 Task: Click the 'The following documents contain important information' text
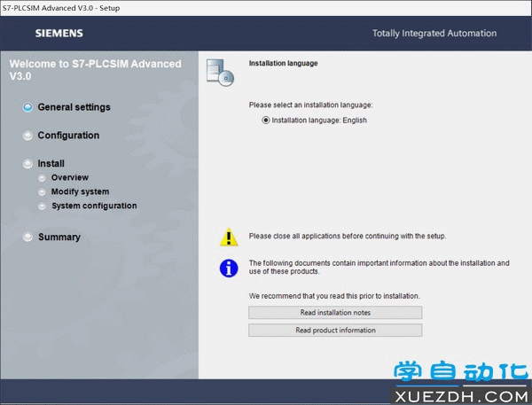pos(379,268)
